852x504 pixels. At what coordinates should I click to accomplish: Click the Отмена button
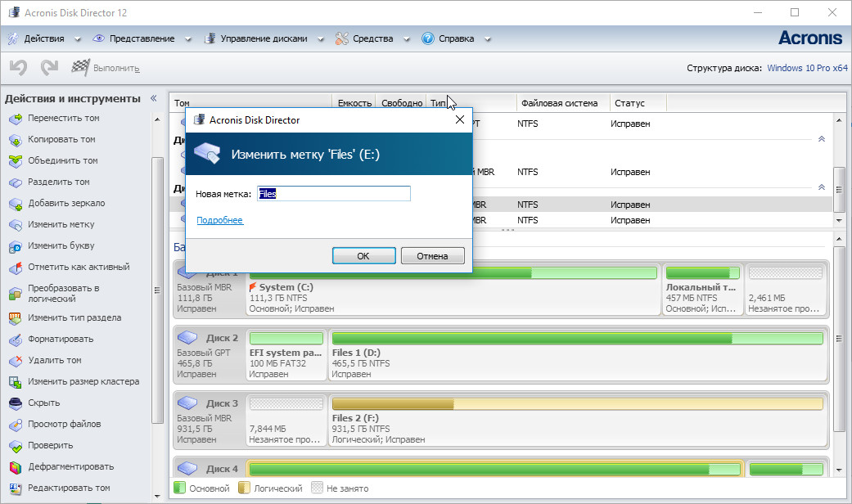click(432, 256)
